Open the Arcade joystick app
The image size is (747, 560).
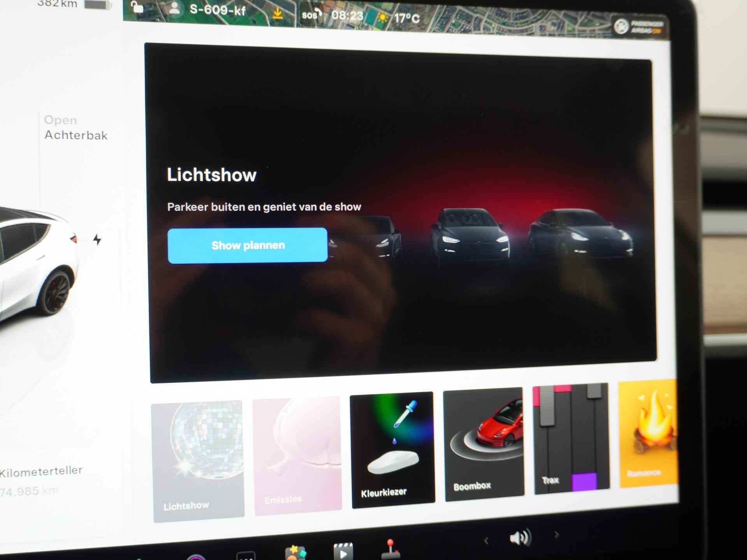(391, 548)
